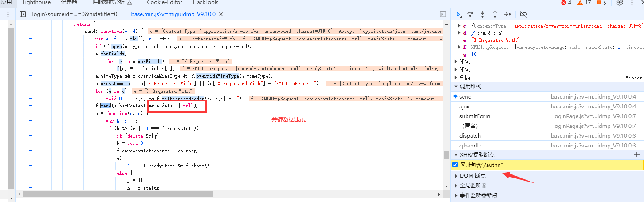Screen dimensions: 644x202
Task: Select the submitForm call stack frame
Action: click(x=475, y=116)
